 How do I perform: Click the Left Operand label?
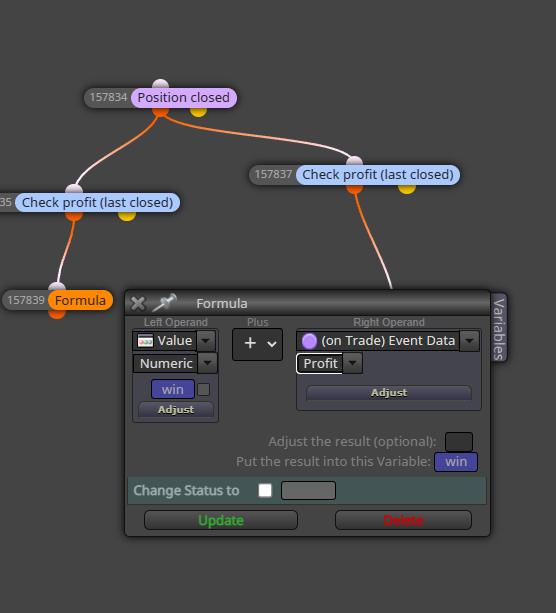click(176, 322)
